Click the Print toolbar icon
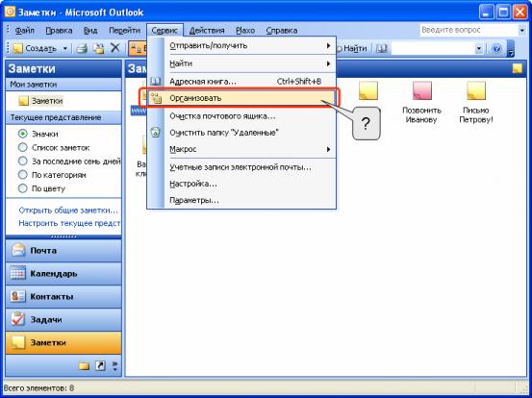The width and height of the screenshot is (532, 398). [x=82, y=48]
